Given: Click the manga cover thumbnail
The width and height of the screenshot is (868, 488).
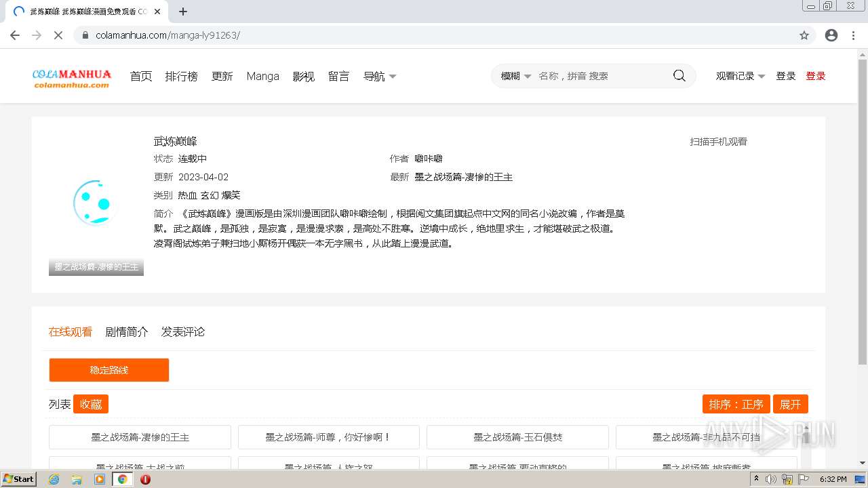Looking at the screenshot, I should [96, 203].
